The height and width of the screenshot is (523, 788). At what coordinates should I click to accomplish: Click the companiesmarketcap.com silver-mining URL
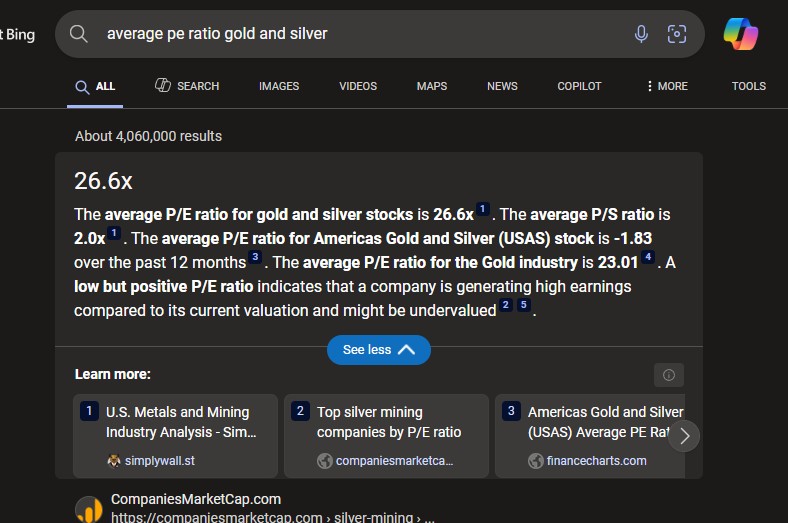[272, 517]
